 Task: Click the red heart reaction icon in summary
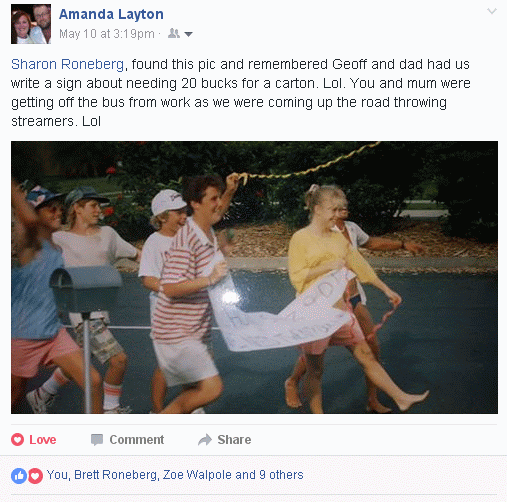tap(35, 476)
